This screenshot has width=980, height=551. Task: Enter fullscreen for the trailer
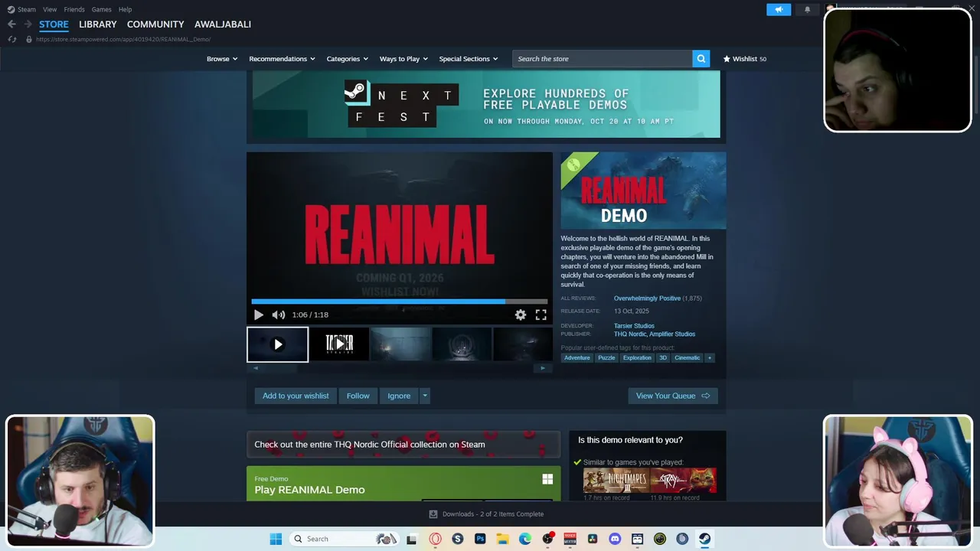pyautogui.click(x=541, y=315)
